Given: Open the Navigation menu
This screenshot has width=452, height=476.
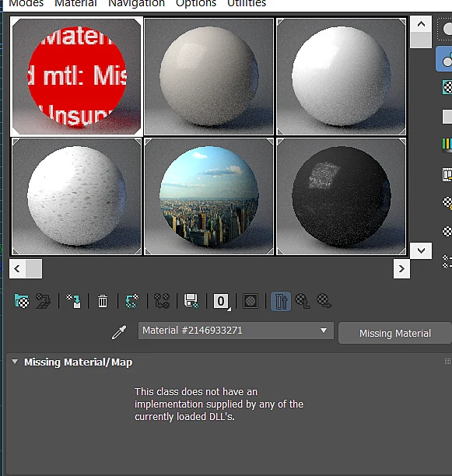Looking at the screenshot, I should coord(137,4).
